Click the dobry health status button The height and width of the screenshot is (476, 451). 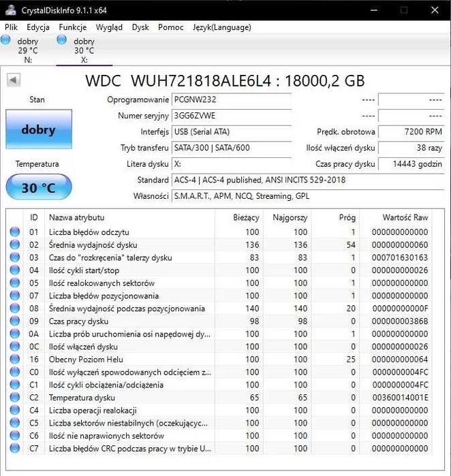click(x=39, y=129)
